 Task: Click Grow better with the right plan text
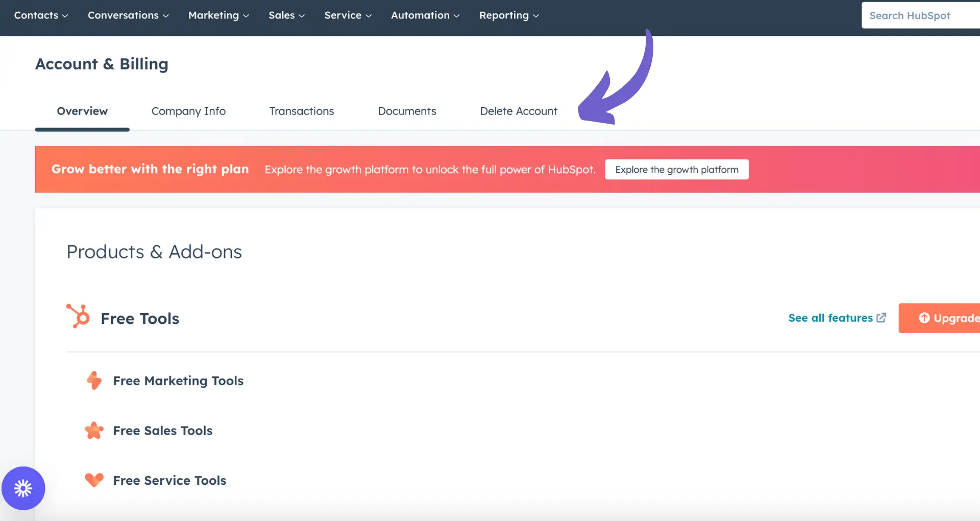click(150, 169)
